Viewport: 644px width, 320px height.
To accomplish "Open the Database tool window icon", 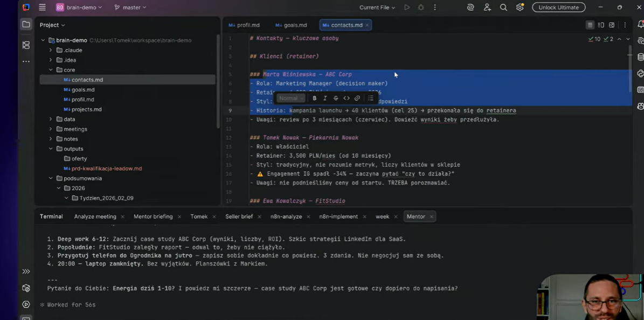I will point(640,57).
